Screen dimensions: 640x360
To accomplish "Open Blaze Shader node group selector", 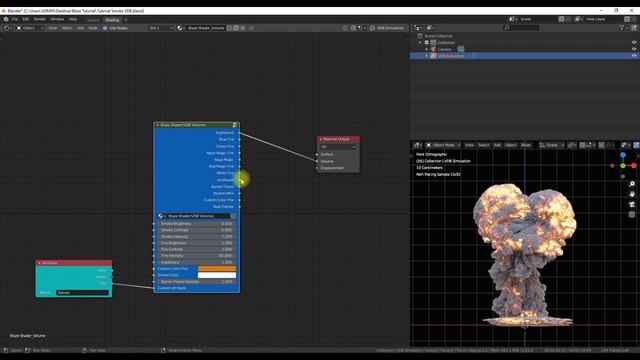I will tap(161, 216).
